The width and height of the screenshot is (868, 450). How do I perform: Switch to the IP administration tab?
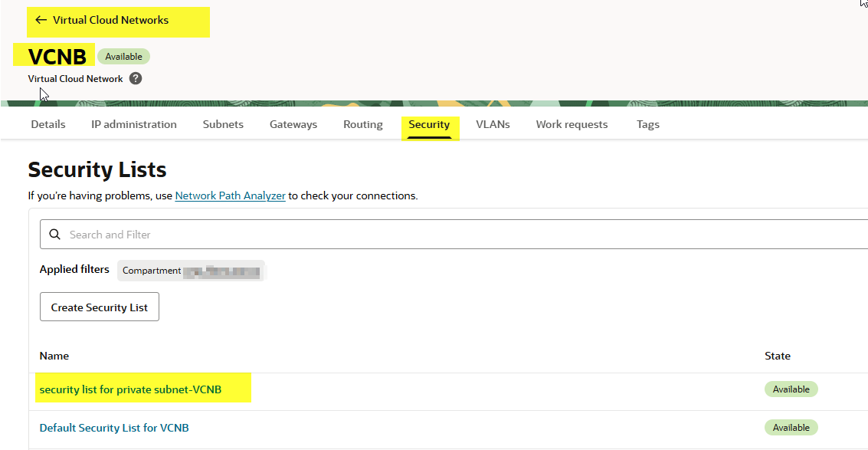tap(133, 124)
